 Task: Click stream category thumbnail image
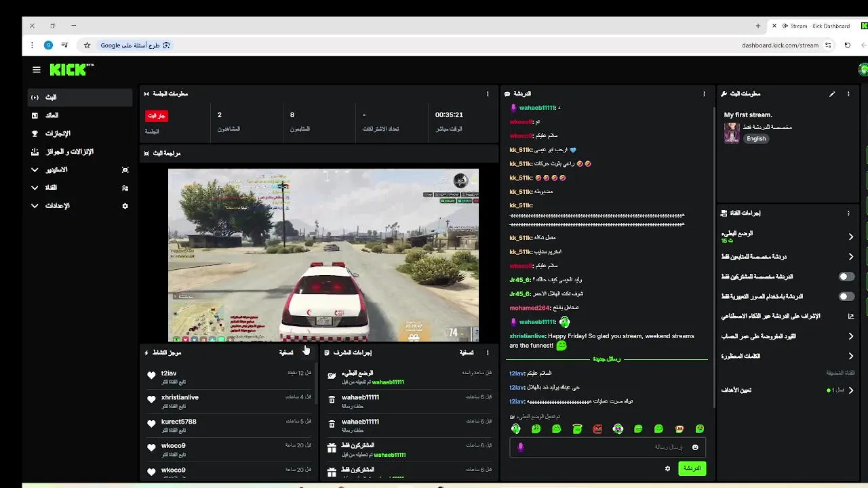click(x=732, y=132)
